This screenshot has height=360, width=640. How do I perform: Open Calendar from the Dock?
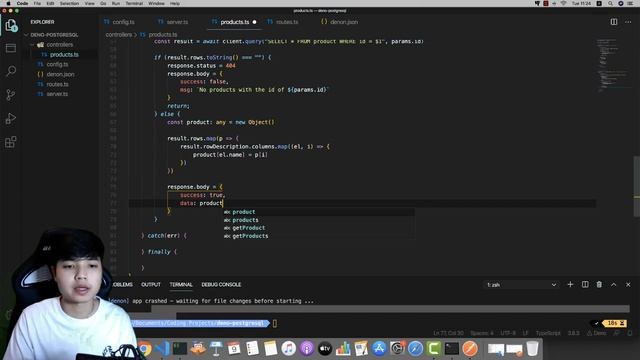(x=234, y=349)
